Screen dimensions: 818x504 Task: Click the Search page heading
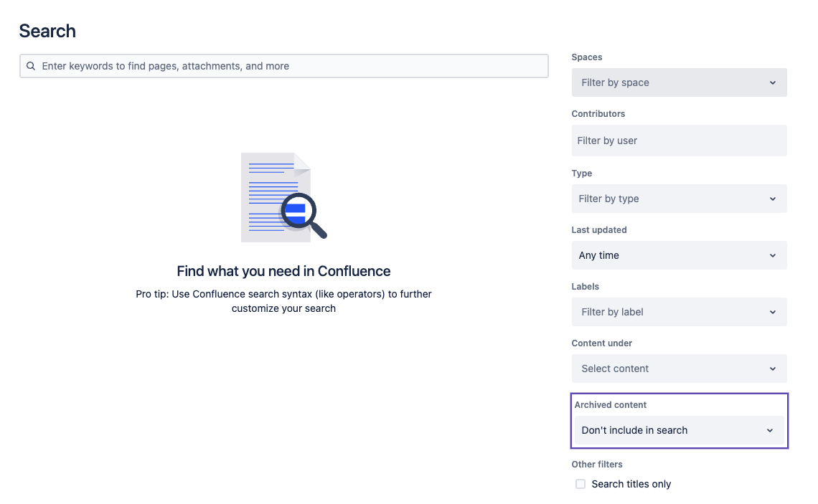pos(47,31)
